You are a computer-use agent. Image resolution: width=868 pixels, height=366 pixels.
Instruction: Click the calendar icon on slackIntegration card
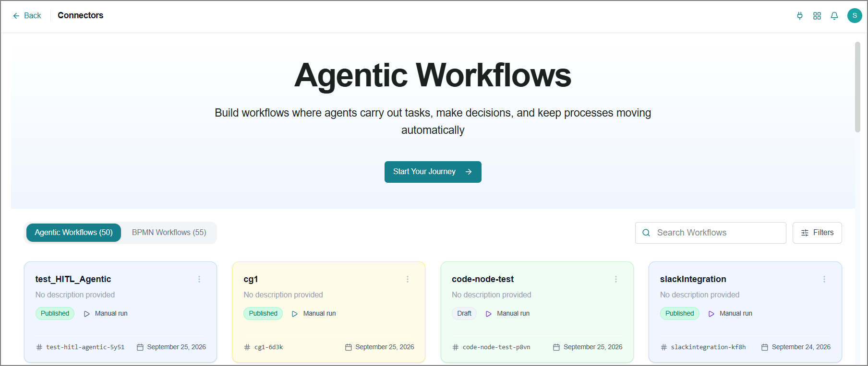pos(765,347)
